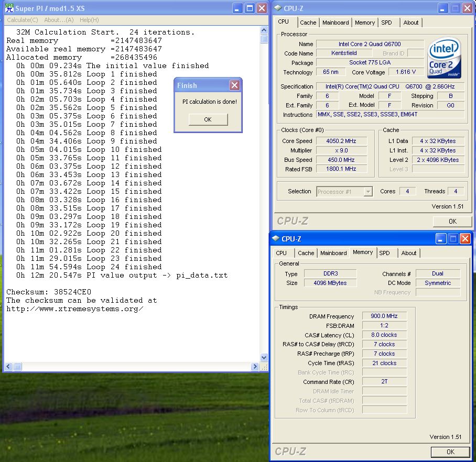Viewport: 476px width, 462px height.
Task: Minimize the Super PI window
Action: pyautogui.click(x=237, y=8)
